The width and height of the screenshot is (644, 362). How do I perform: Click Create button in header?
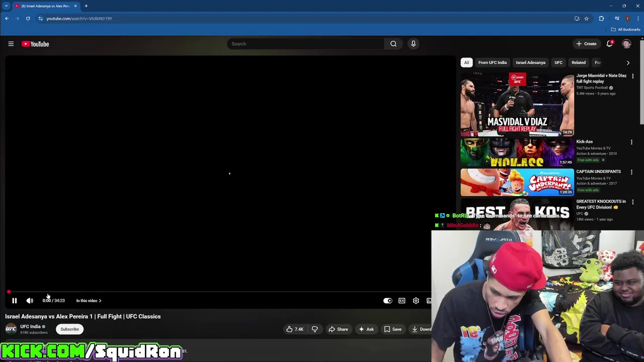click(x=586, y=44)
